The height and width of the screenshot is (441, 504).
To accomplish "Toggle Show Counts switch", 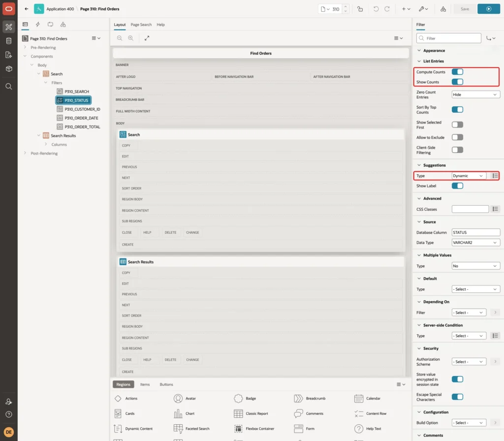I will tap(457, 82).
